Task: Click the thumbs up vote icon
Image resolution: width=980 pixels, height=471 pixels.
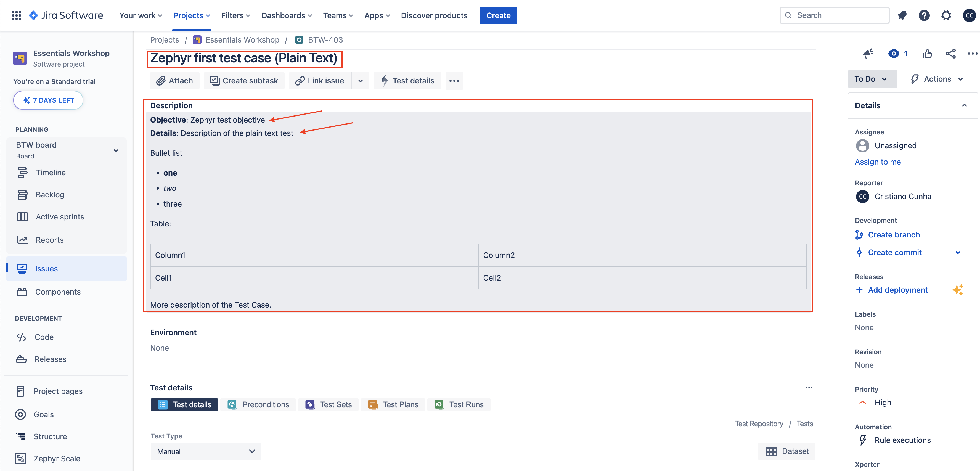Action: coord(927,54)
